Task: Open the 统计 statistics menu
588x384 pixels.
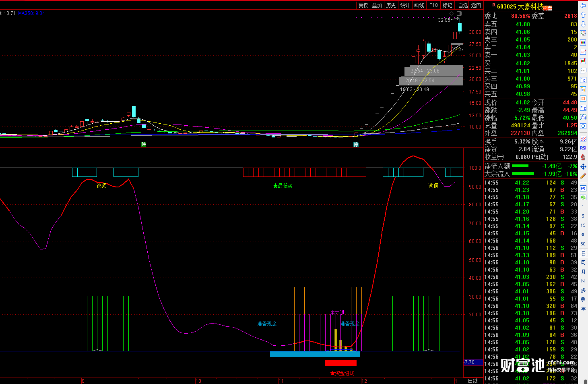Action: click(x=405, y=5)
